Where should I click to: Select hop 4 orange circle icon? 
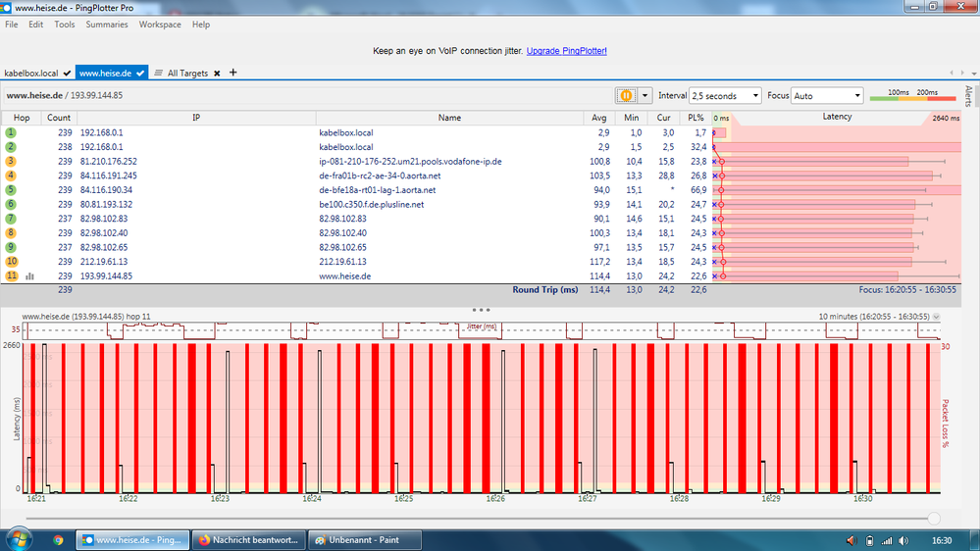[11, 175]
